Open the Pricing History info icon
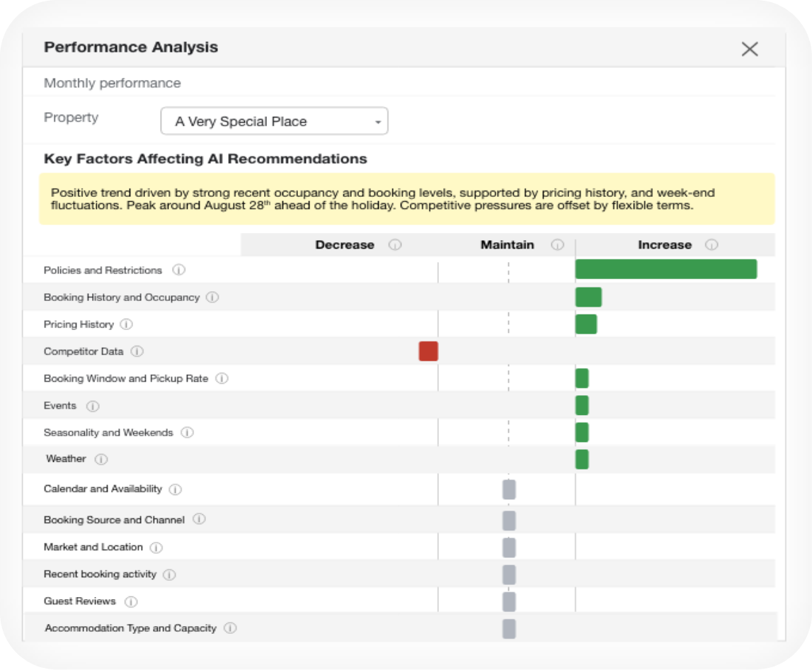Viewport: 812px width, 670px height. click(x=126, y=324)
